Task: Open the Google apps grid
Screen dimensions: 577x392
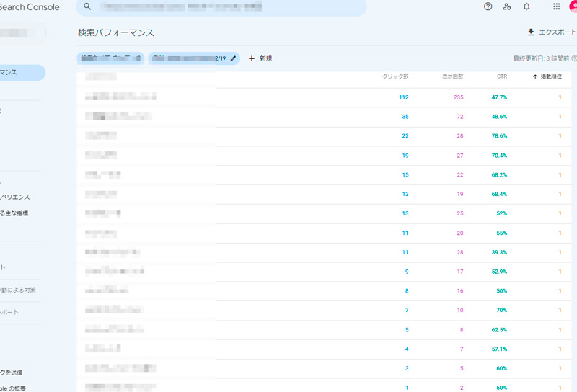Action: [x=556, y=6]
